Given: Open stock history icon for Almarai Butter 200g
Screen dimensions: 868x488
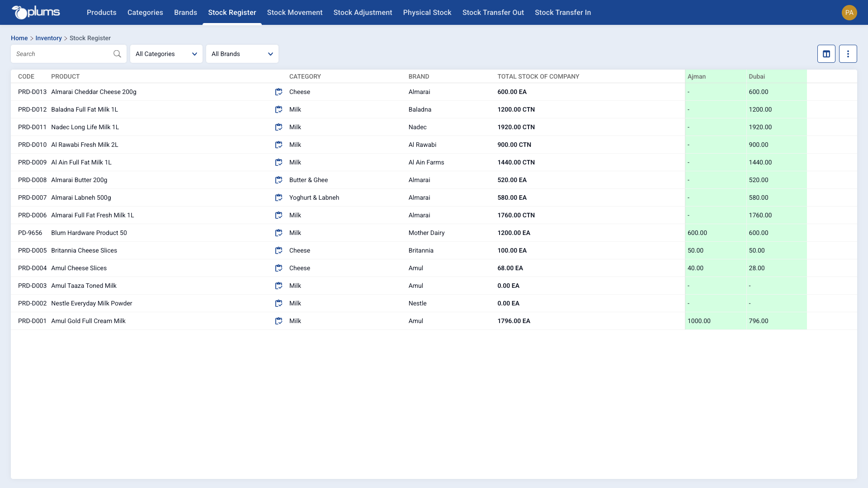Looking at the screenshot, I should [x=278, y=180].
